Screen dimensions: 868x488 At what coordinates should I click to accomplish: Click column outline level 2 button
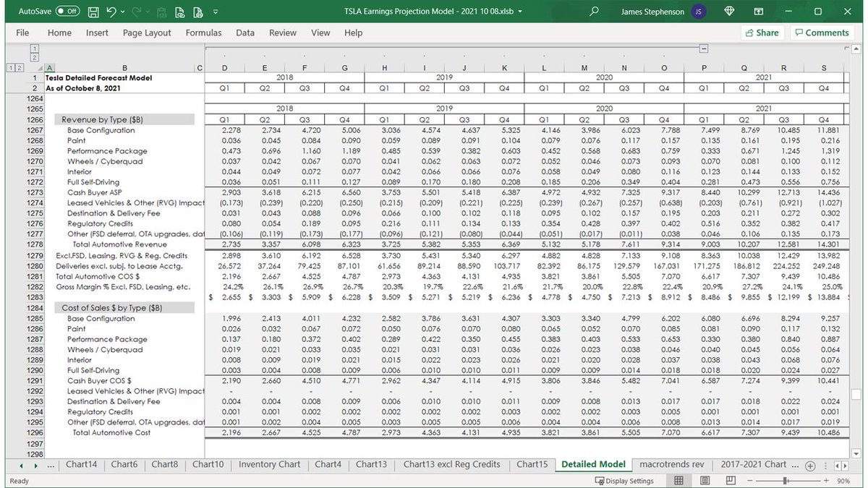(x=34, y=56)
